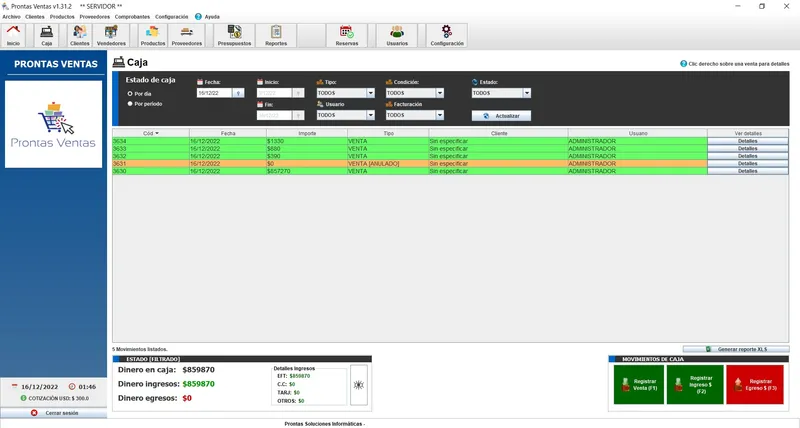Image resolution: width=800 pixels, height=428 pixels.
Task: Open the Vendedores toolbar icon
Action: point(111,35)
